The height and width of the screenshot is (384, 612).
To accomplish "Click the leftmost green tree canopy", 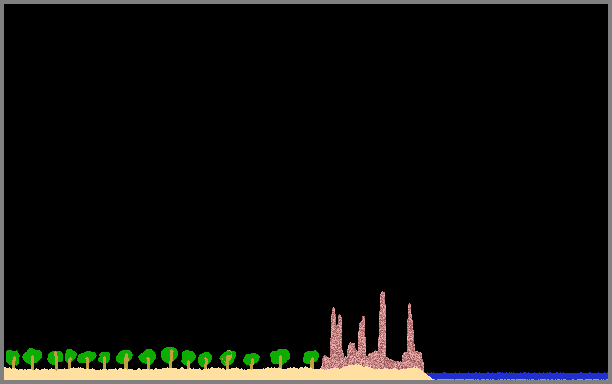I will click(12, 356).
